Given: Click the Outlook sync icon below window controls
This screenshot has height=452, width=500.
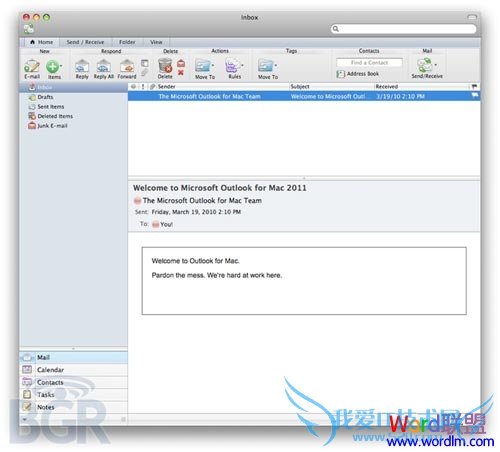Looking at the screenshot, I should pyautogui.click(x=29, y=29).
